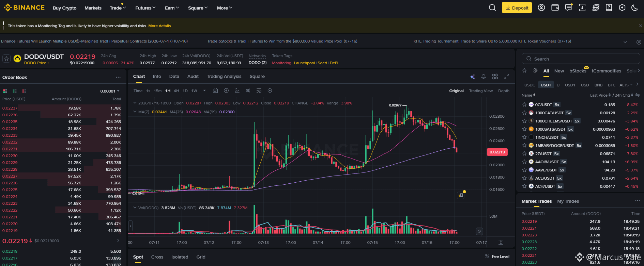Favorite the DODO/USDT pair star

click(6, 59)
